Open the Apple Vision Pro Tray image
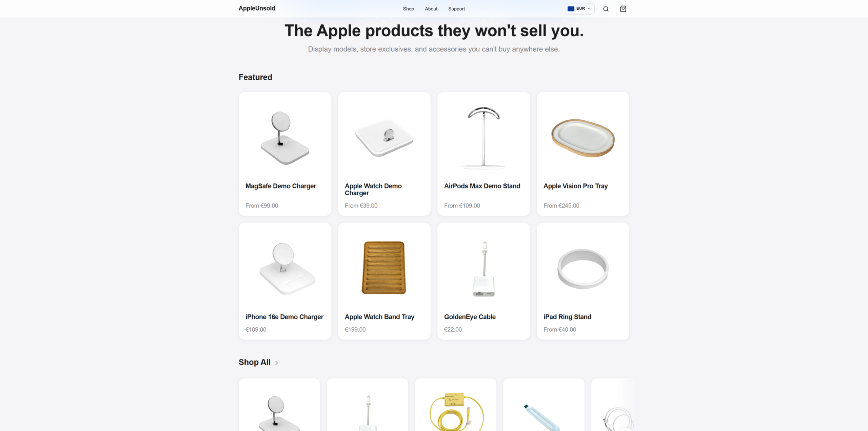The image size is (868, 431). tap(583, 138)
